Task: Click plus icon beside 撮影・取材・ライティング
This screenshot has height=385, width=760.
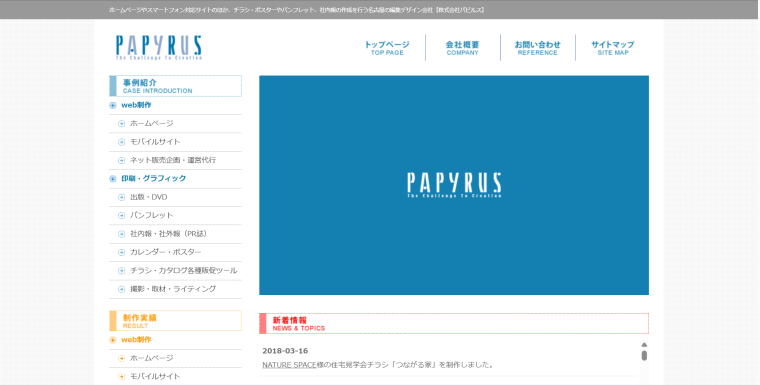Action: 122,289
